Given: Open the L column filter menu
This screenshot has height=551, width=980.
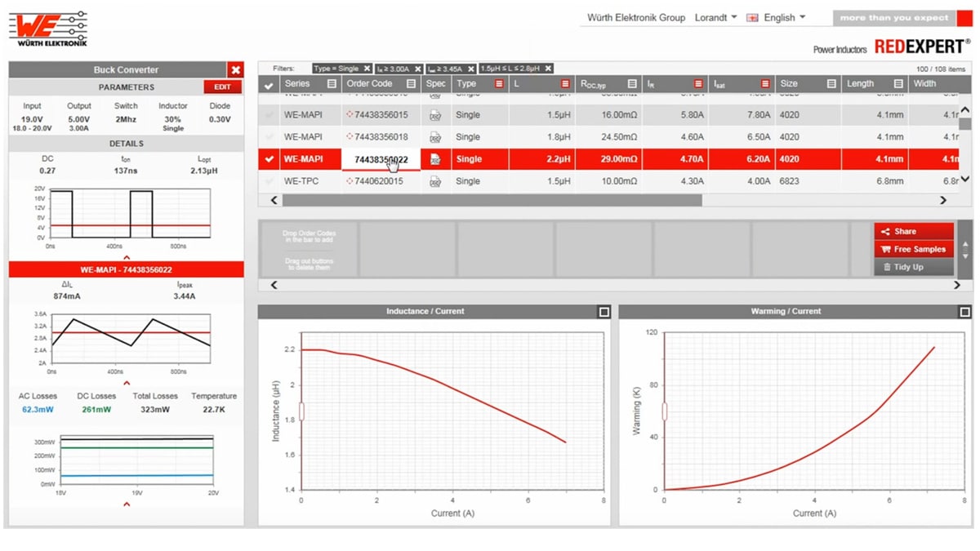Looking at the screenshot, I should coord(565,84).
